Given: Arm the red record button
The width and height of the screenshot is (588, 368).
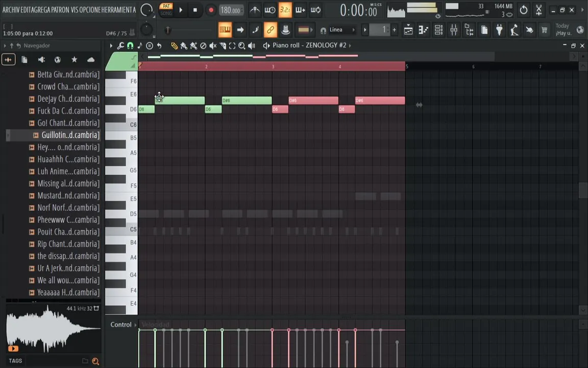Looking at the screenshot, I should (211, 10).
